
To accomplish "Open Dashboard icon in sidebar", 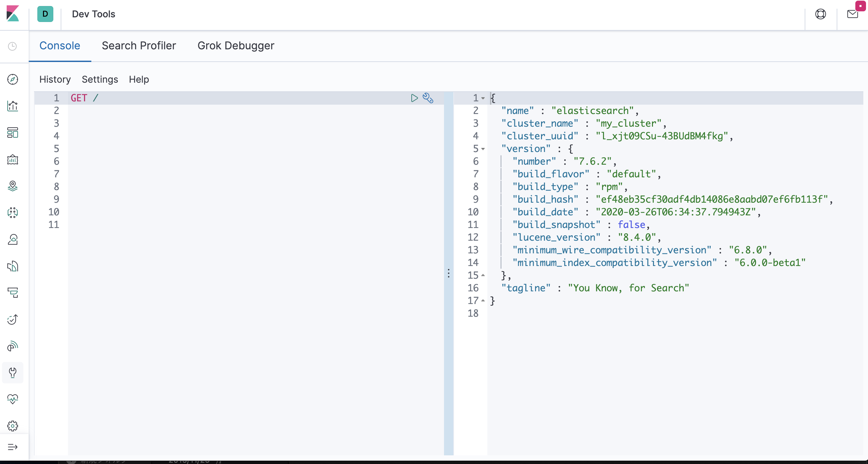I will coord(12,133).
